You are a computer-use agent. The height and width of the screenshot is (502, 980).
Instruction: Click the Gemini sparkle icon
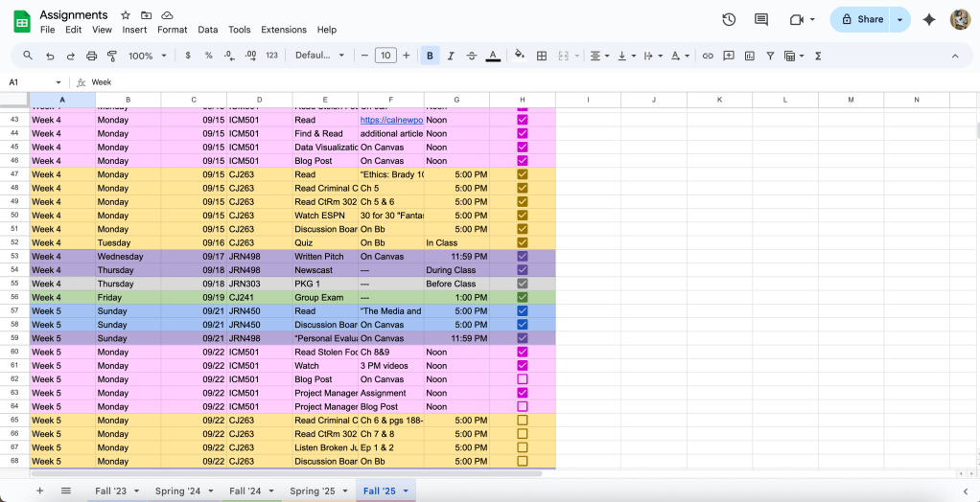click(928, 19)
